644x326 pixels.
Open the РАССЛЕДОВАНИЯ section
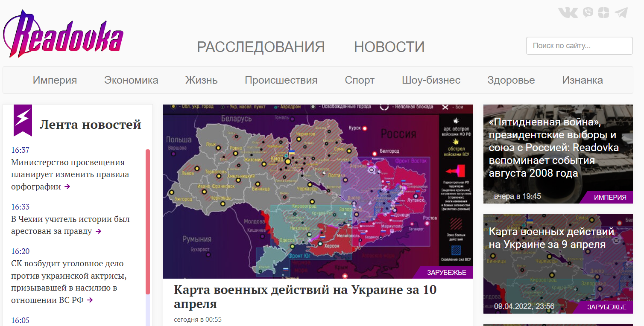tap(261, 47)
